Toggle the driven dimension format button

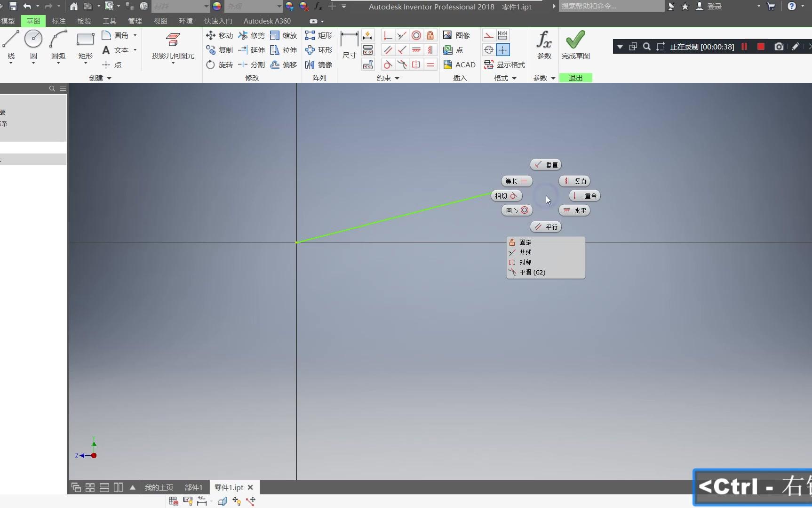coord(503,35)
